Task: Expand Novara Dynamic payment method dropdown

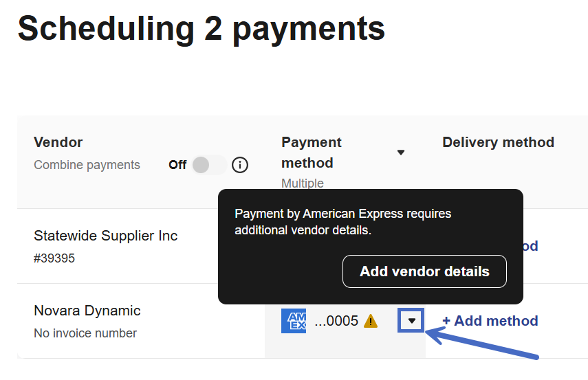Action: tap(411, 321)
